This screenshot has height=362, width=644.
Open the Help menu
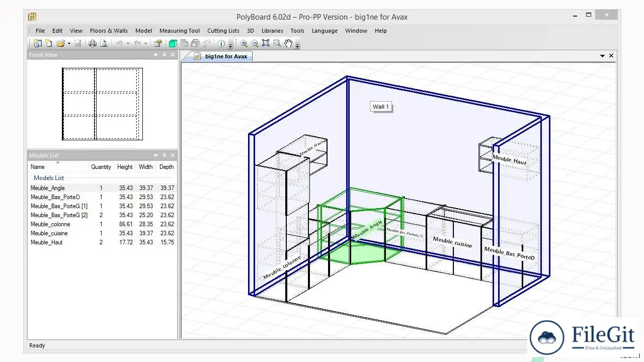pos(381,31)
